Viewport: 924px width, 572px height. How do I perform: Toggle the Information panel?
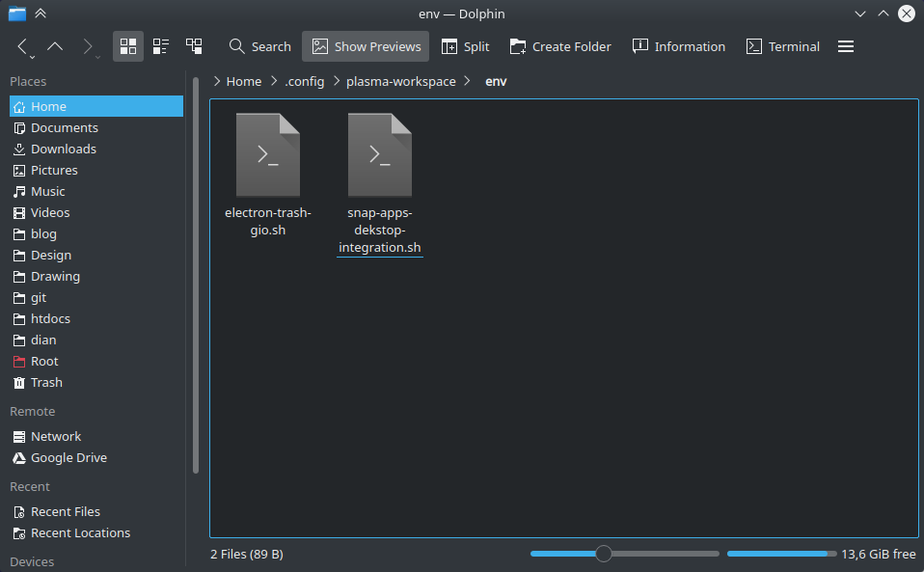(678, 45)
